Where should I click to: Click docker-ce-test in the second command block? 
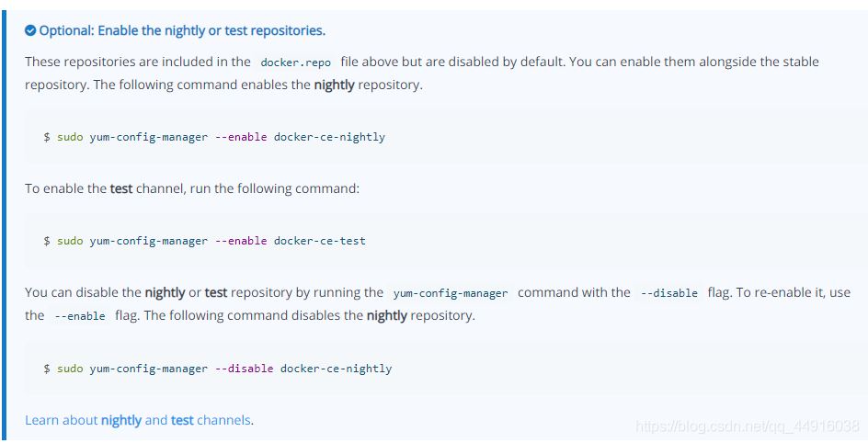(x=319, y=241)
